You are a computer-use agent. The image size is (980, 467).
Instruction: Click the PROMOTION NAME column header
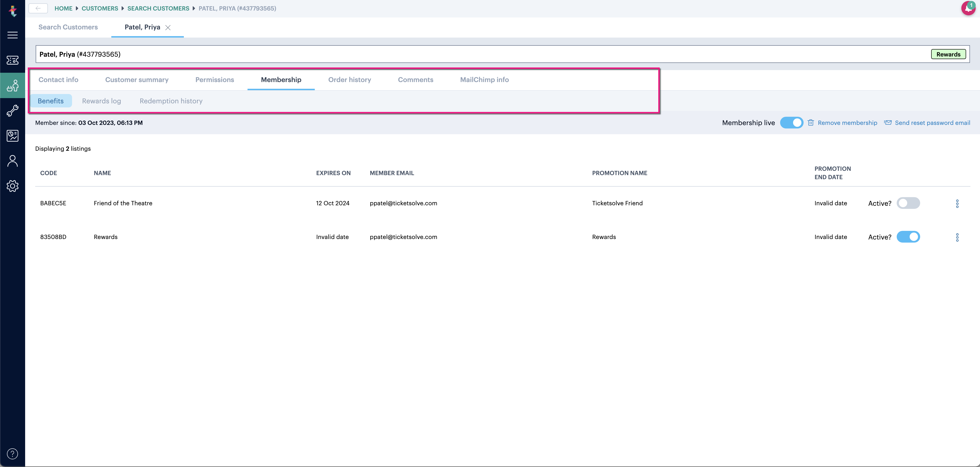tap(619, 173)
